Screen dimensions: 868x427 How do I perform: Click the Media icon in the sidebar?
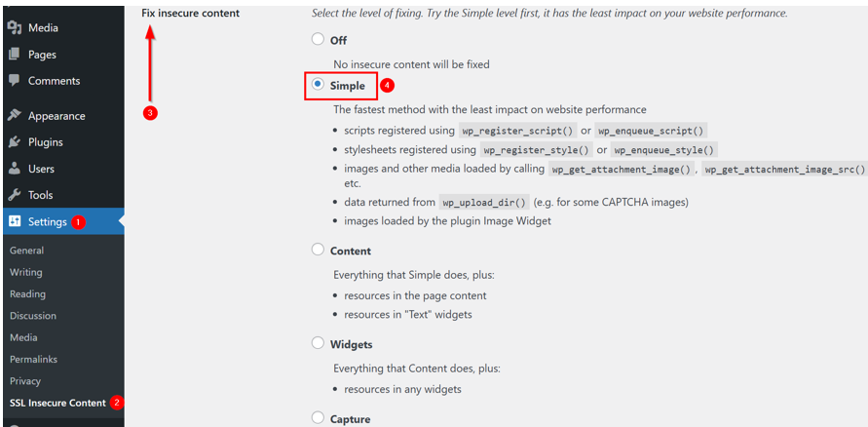(x=15, y=27)
